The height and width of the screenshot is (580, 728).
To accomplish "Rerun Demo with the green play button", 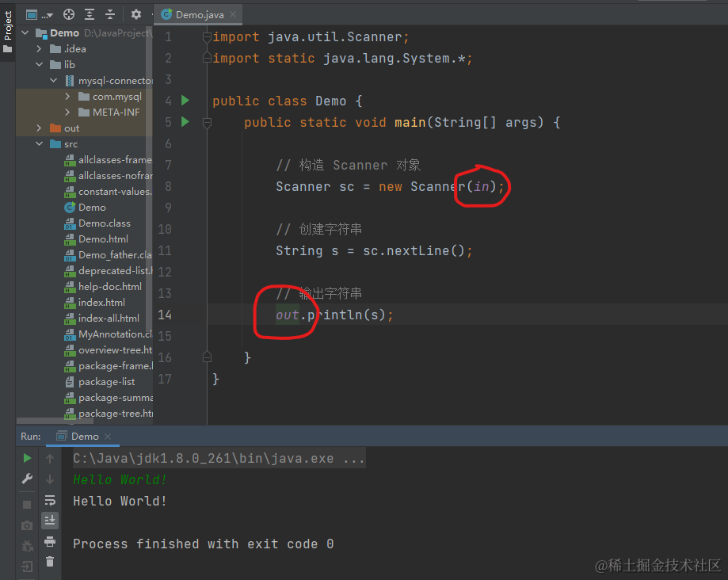I will [x=27, y=458].
